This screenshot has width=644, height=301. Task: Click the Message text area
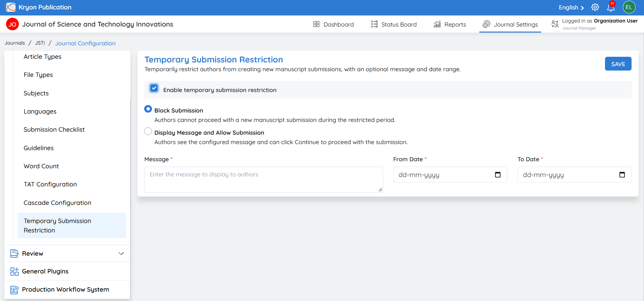[264, 179]
